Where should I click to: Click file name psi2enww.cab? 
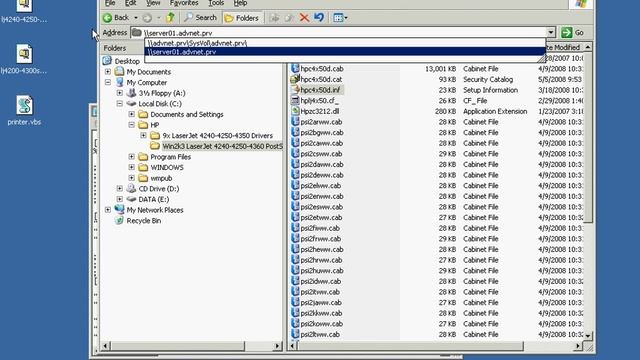[322, 196]
